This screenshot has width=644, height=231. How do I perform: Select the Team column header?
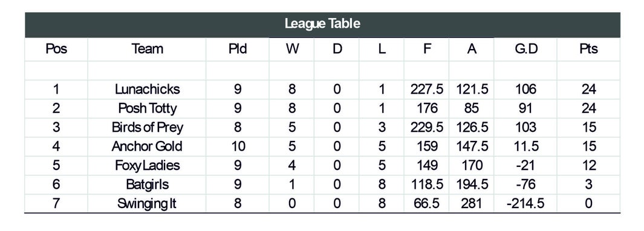coord(147,50)
